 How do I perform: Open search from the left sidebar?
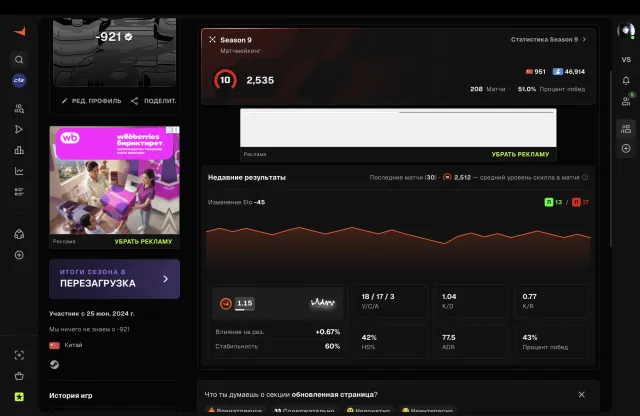pyautogui.click(x=19, y=60)
